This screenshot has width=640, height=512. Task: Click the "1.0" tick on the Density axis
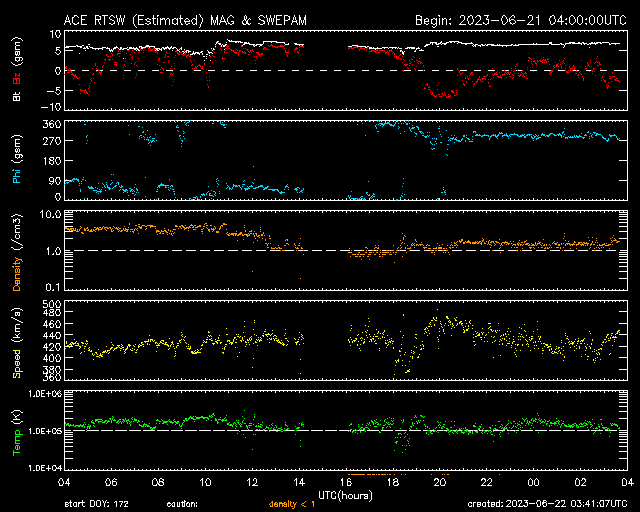pos(53,252)
